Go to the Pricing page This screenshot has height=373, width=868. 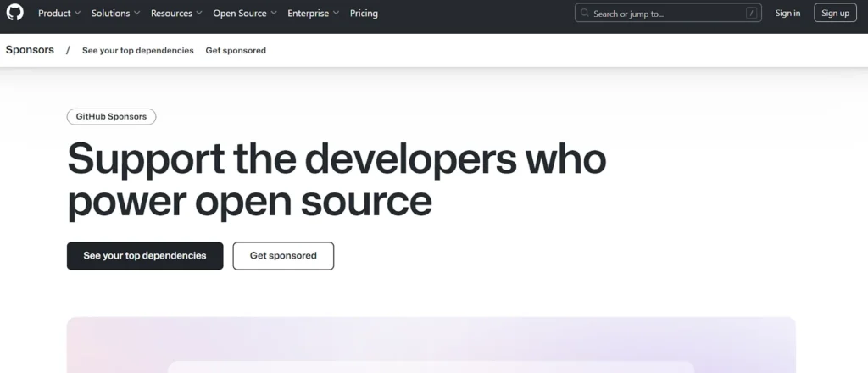pyautogui.click(x=364, y=14)
